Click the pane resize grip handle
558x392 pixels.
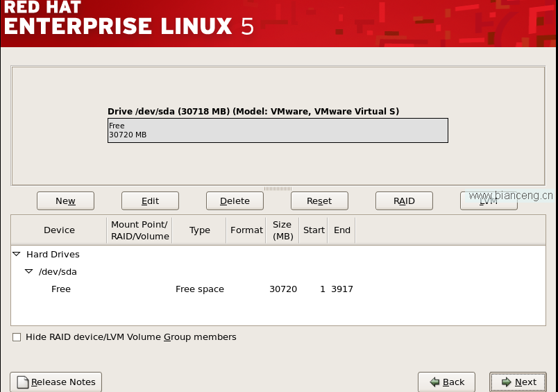point(278,189)
